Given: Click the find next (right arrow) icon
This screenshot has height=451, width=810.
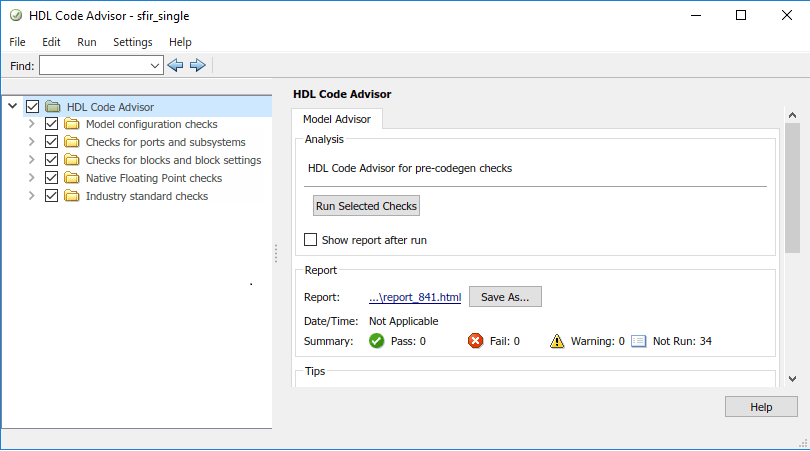Looking at the screenshot, I should point(197,65).
